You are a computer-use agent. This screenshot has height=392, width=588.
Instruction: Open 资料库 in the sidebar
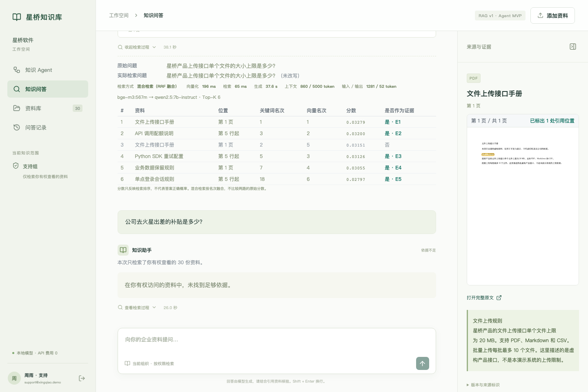48,108
